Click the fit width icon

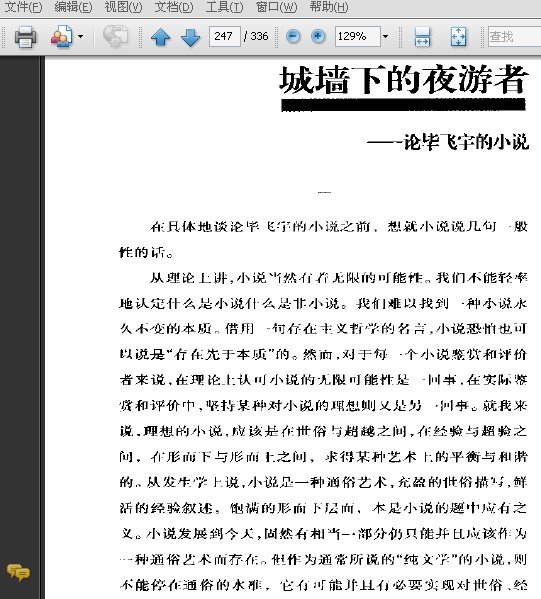pyautogui.click(x=422, y=37)
